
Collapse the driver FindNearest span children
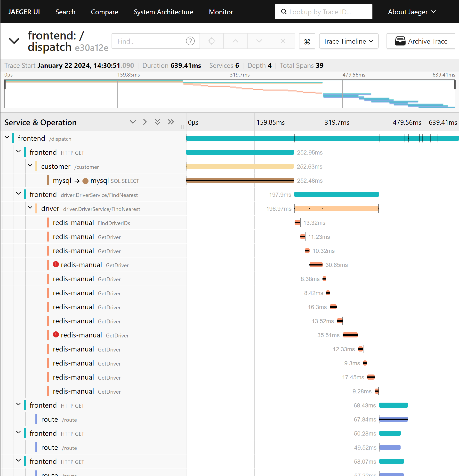pyautogui.click(x=30, y=208)
